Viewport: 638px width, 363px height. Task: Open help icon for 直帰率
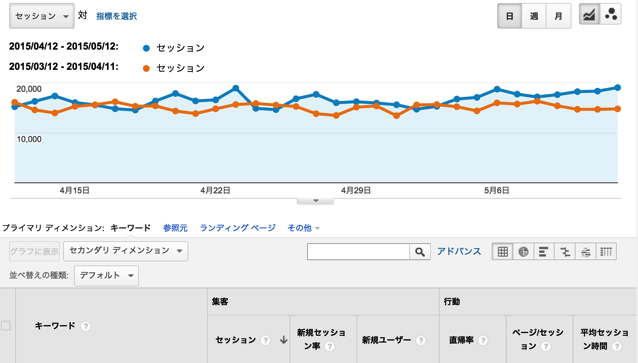[x=483, y=340]
